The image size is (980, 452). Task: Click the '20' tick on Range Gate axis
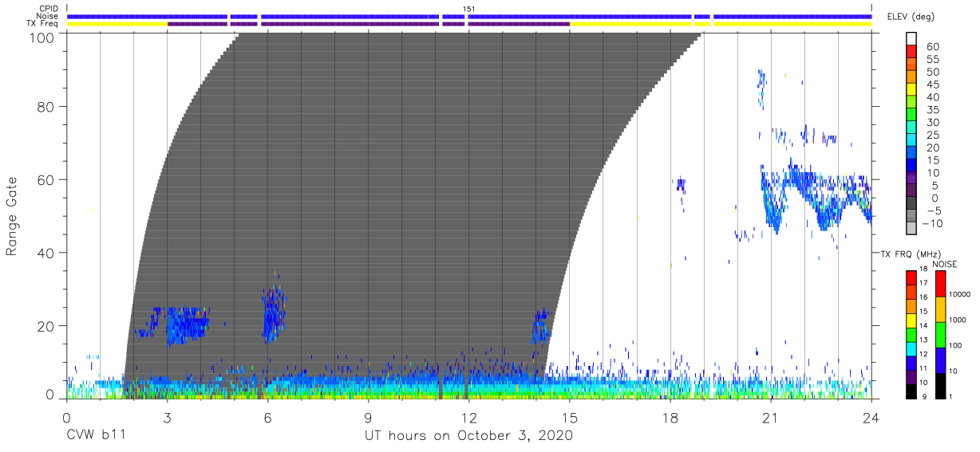[x=46, y=326]
